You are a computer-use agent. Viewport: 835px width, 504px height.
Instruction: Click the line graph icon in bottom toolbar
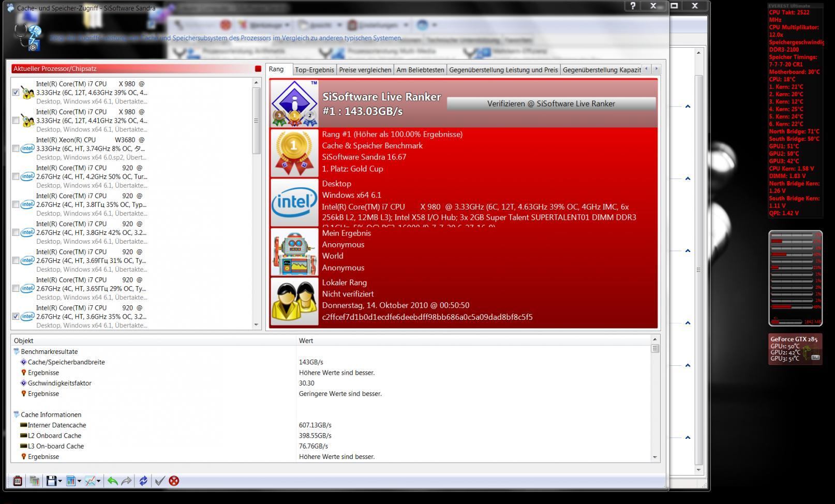90,481
